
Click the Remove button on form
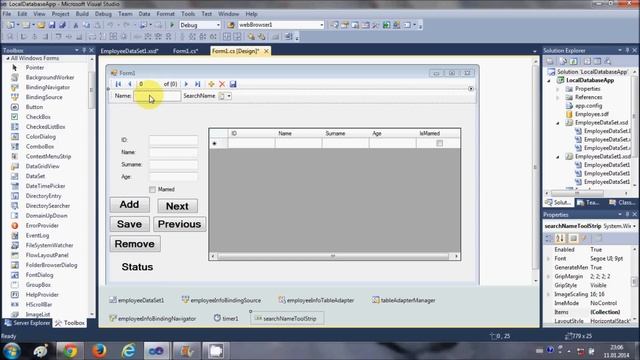coord(135,244)
